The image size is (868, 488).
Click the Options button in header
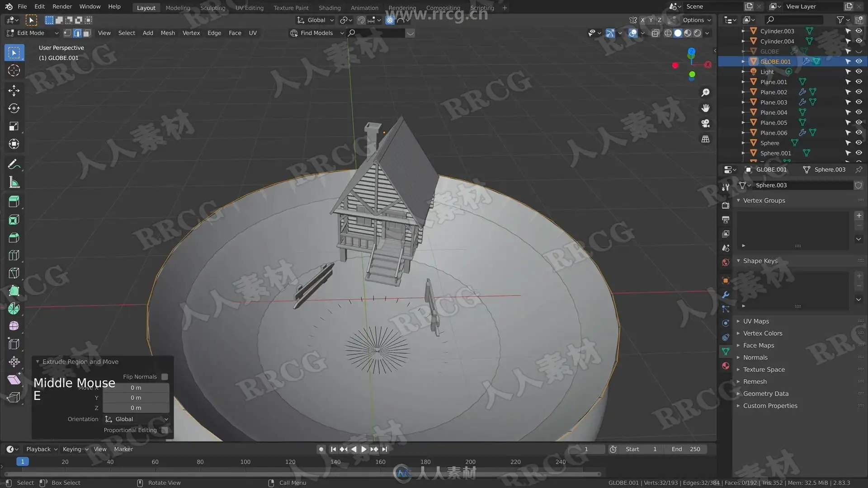(x=696, y=20)
